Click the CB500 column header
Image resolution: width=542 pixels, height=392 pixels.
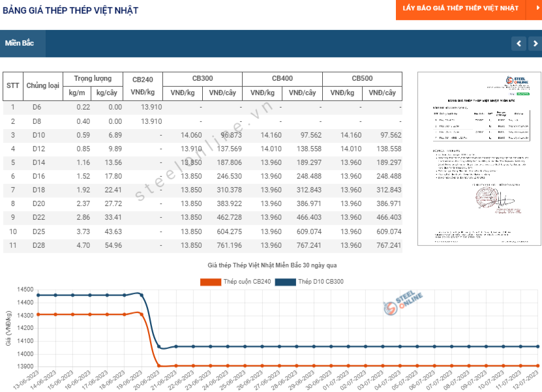[x=362, y=79]
